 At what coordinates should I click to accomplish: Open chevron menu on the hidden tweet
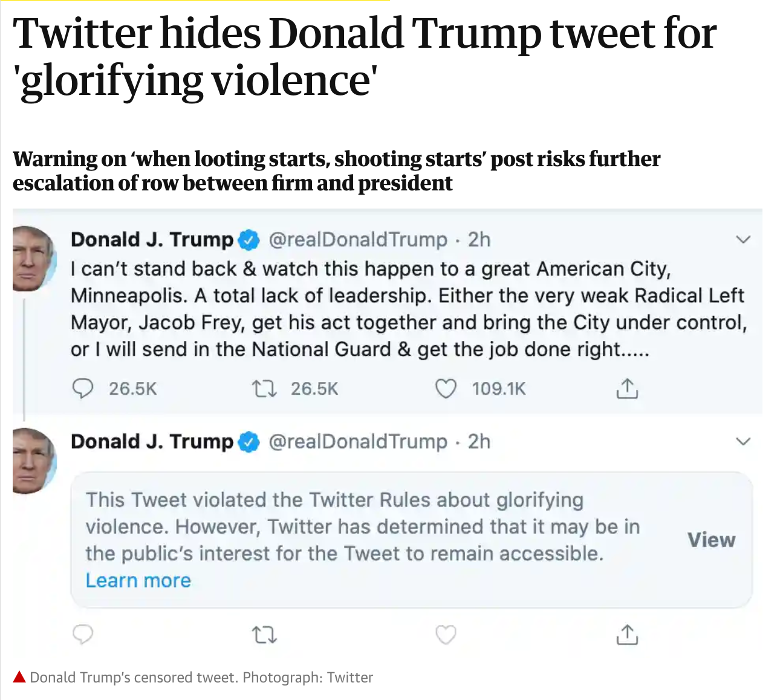(x=743, y=441)
